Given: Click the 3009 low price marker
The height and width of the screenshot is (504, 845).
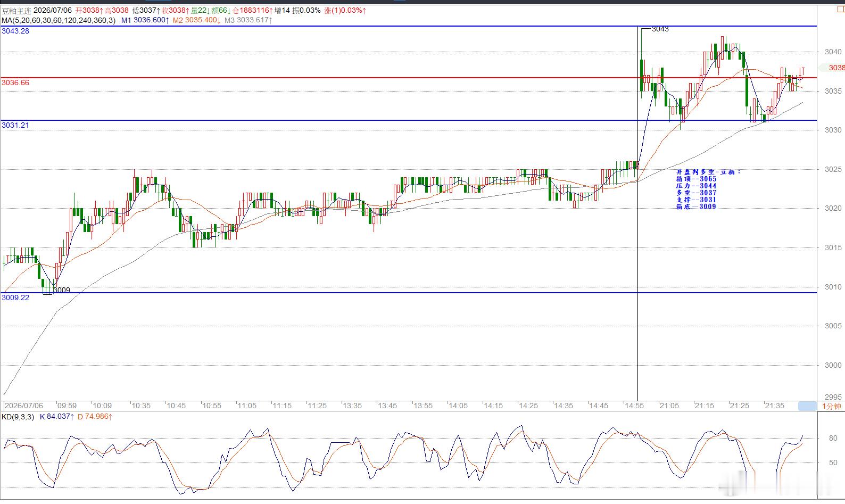Looking at the screenshot, I should pyautogui.click(x=62, y=290).
